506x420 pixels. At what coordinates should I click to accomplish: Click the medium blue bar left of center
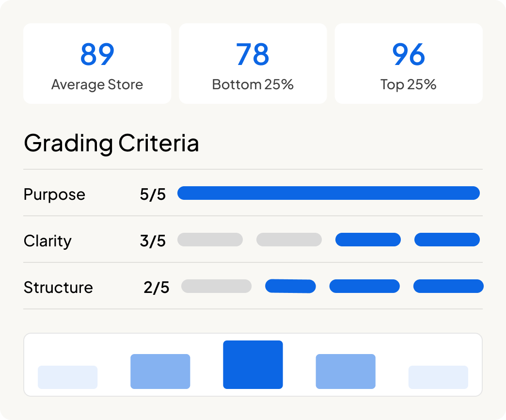click(160, 371)
